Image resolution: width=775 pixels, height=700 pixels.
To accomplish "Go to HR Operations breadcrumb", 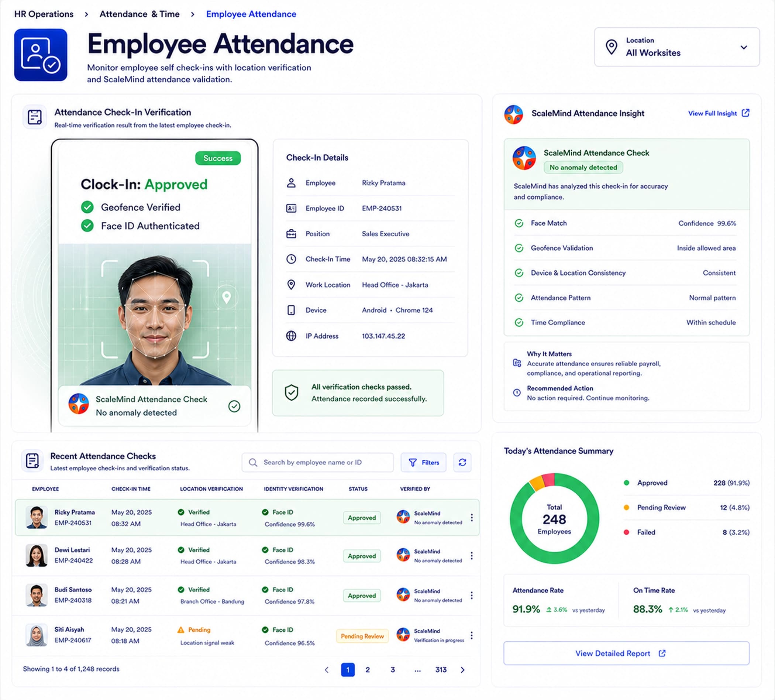I will click(x=44, y=14).
